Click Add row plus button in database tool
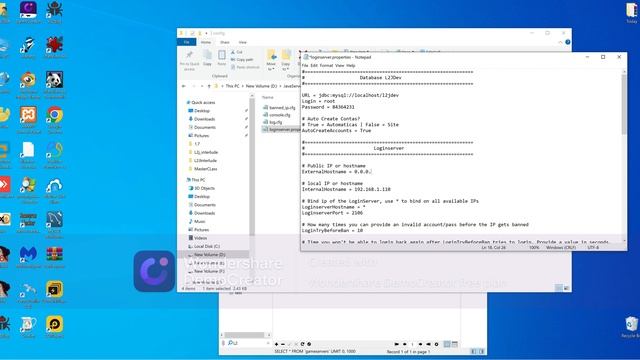The image size is (640, 360). coord(276,344)
